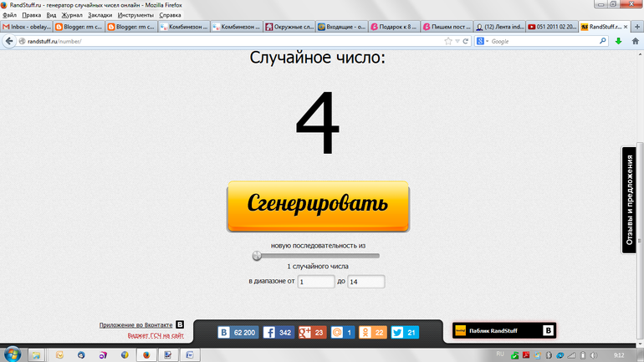Click the volume speaker tray icon
Screen dimensions: 644x362
click(594, 355)
